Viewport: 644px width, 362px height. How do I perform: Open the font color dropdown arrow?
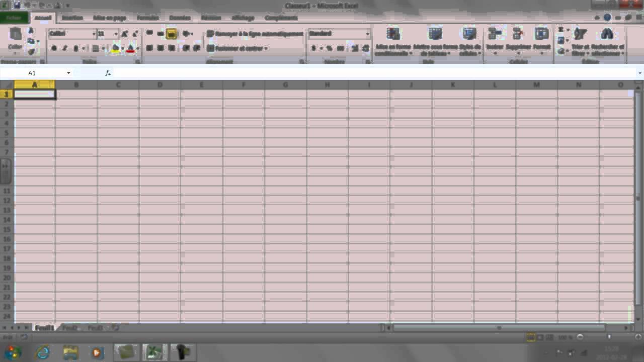click(x=137, y=48)
